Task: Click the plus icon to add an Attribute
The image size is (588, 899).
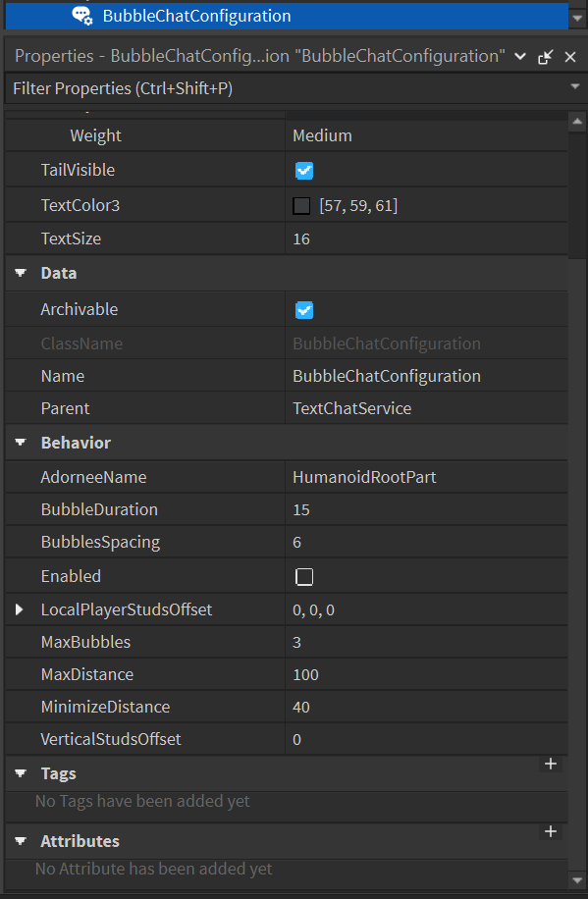Action: pyautogui.click(x=551, y=831)
